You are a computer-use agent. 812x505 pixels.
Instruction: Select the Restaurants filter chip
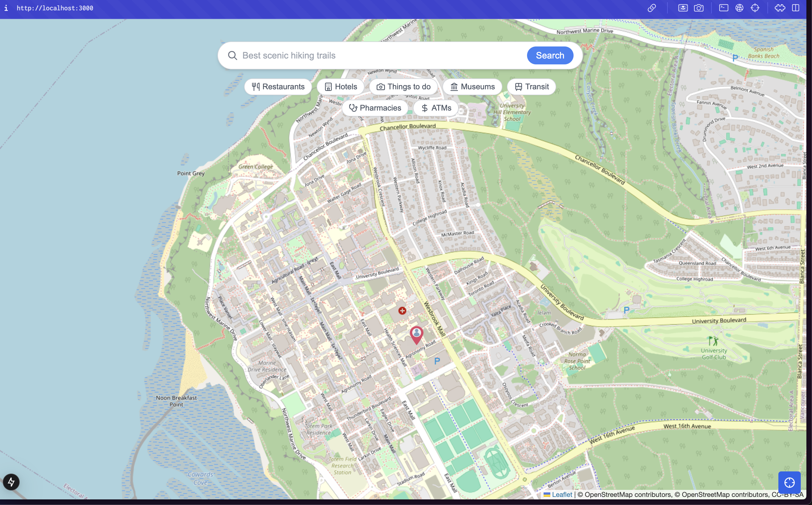click(x=278, y=87)
